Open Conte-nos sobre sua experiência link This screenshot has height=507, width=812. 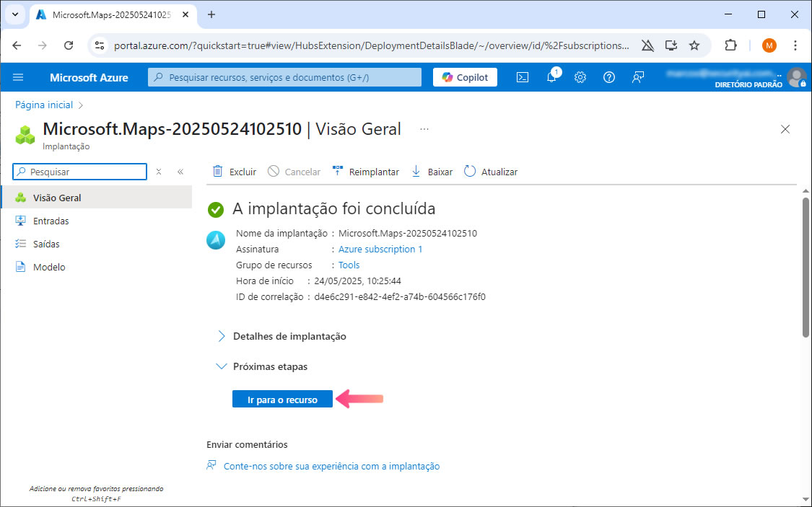coord(331,466)
